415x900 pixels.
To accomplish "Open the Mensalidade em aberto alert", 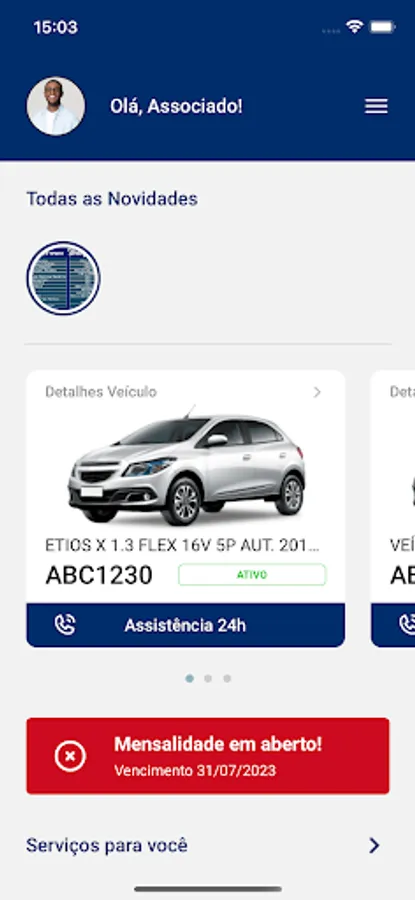I will click(x=208, y=756).
